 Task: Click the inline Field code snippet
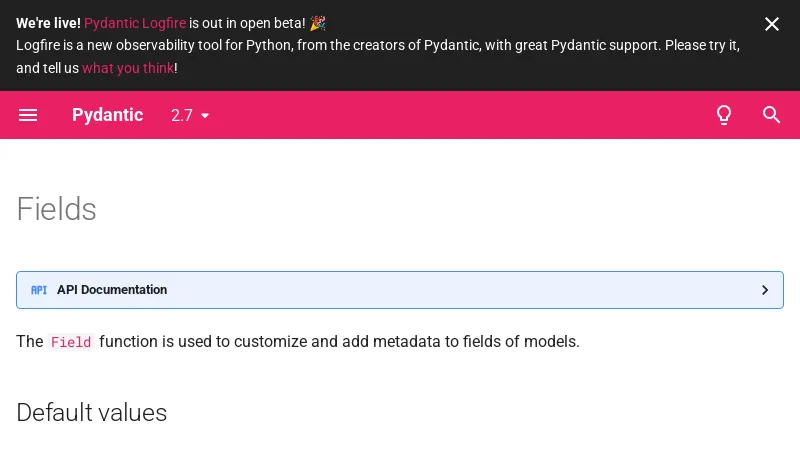(x=71, y=342)
